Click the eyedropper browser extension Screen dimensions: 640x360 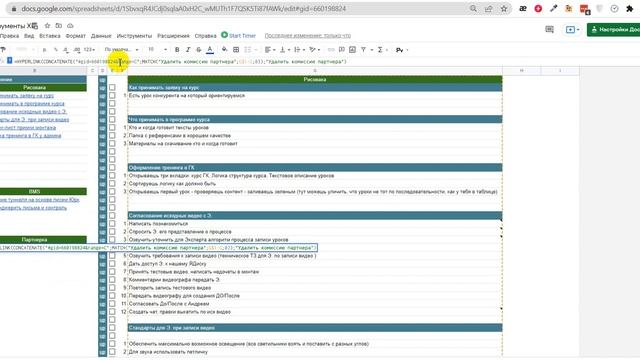[553, 9]
